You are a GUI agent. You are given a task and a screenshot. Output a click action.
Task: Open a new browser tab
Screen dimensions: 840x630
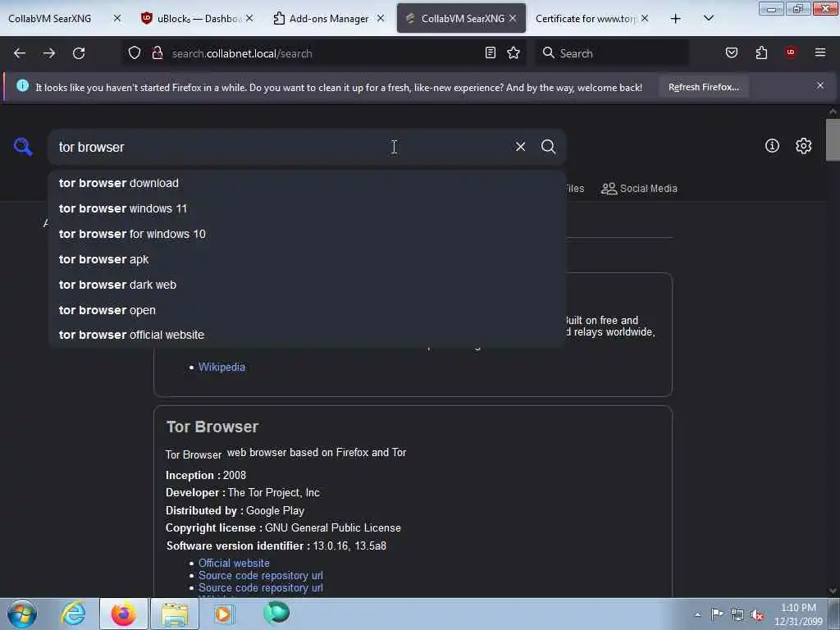tap(676, 19)
